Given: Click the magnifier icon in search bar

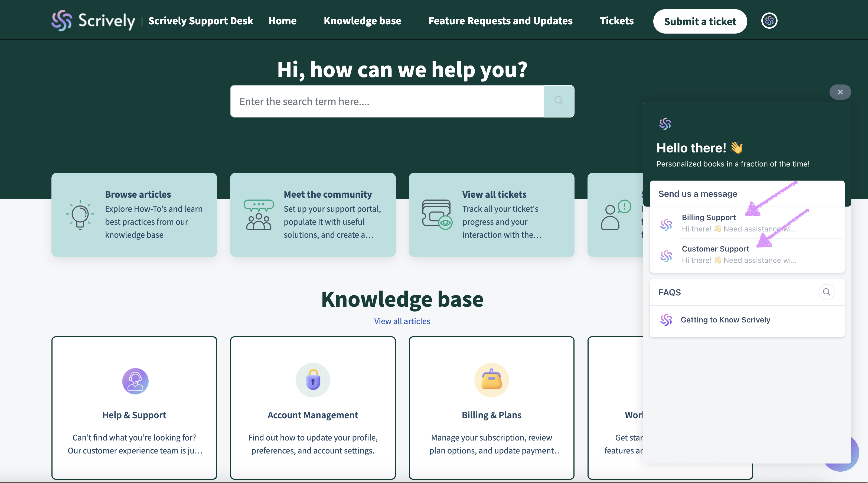Looking at the screenshot, I should tap(558, 101).
